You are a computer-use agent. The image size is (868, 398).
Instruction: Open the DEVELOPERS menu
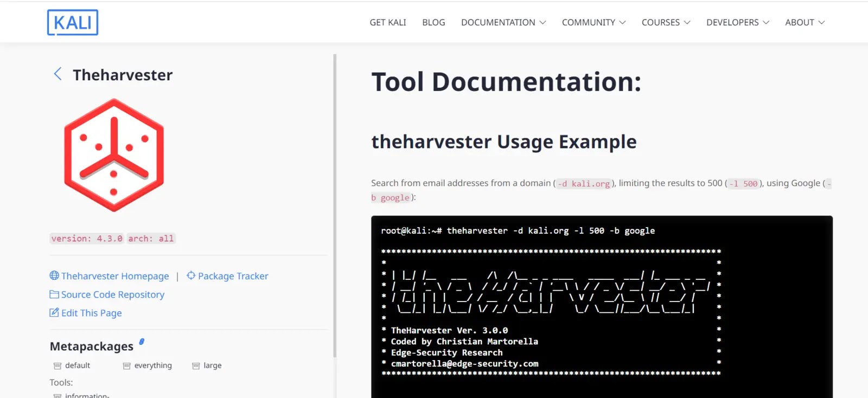pyautogui.click(x=737, y=22)
